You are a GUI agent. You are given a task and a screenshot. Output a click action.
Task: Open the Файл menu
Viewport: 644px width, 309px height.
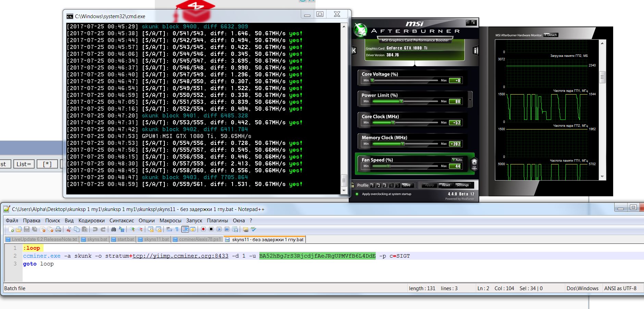tap(12, 221)
